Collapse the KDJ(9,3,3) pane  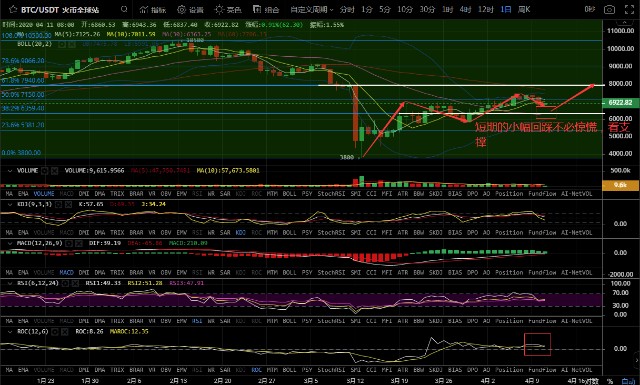click(10, 204)
